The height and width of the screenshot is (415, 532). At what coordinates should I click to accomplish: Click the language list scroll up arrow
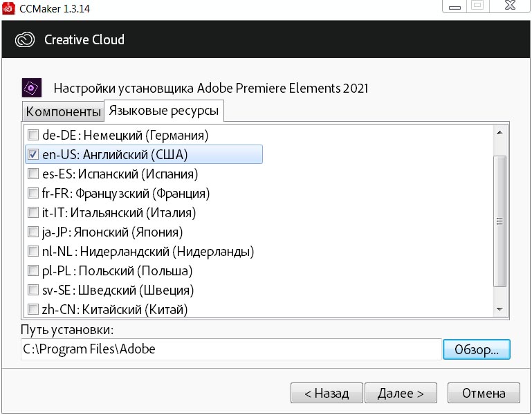click(x=499, y=133)
